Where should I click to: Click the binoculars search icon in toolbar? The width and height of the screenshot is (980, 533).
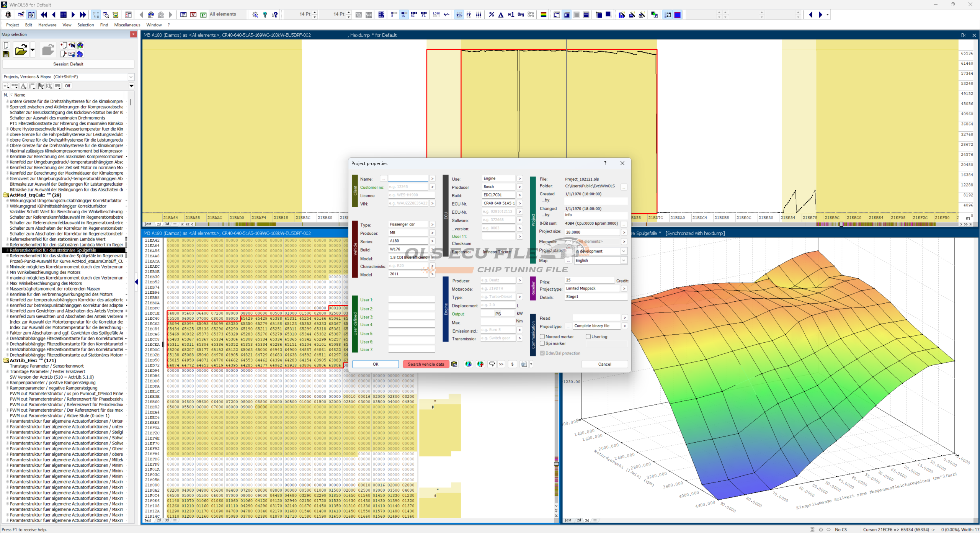pos(151,15)
